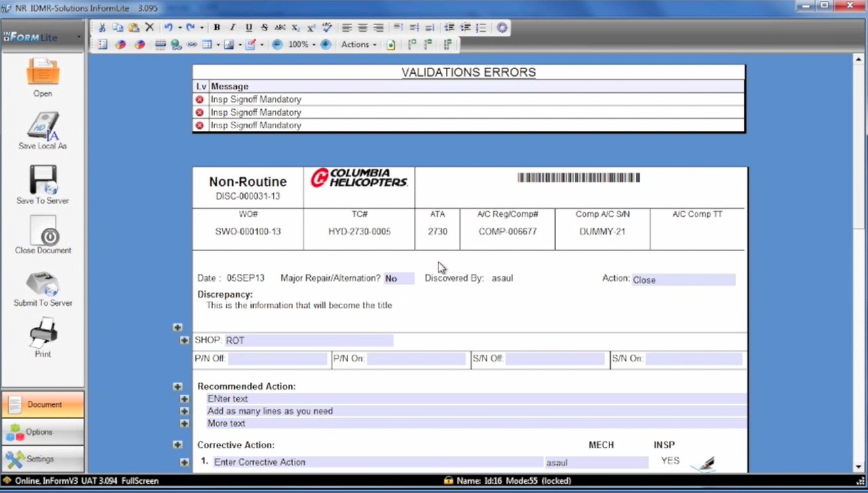Toggle Bold formatting in the toolbar

point(216,28)
